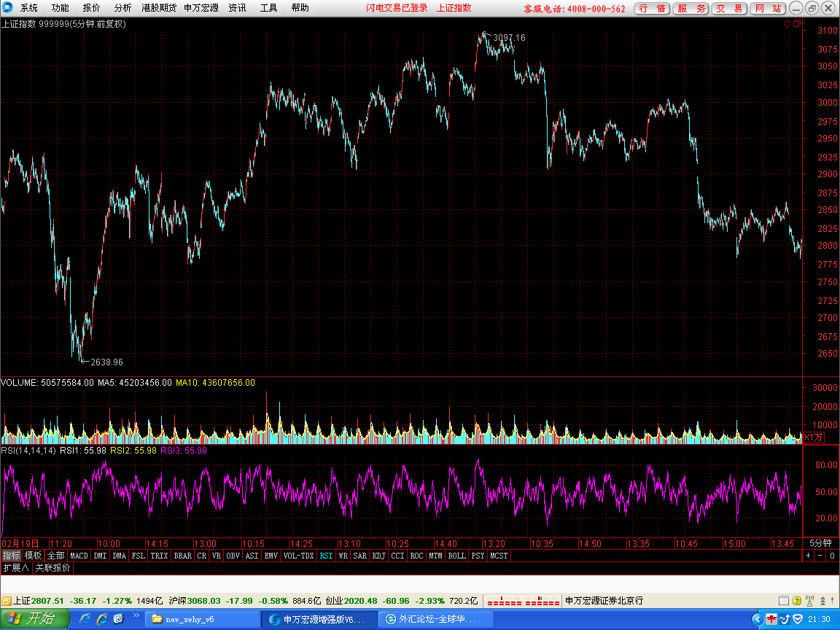Click the list window icon in status bar
The height and width of the screenshot is (630, 840).
pyautogui.click(x=783, y=601)
